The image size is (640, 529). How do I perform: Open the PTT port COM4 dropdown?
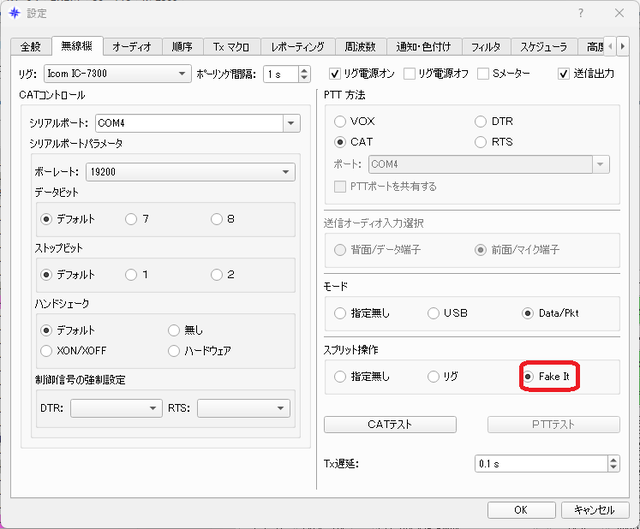coord(489,164)
